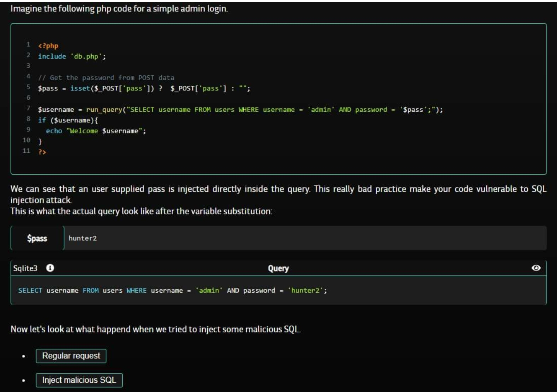Click the "<?php" opening tag
Screen dimensions: 557x392
[48, 46]
